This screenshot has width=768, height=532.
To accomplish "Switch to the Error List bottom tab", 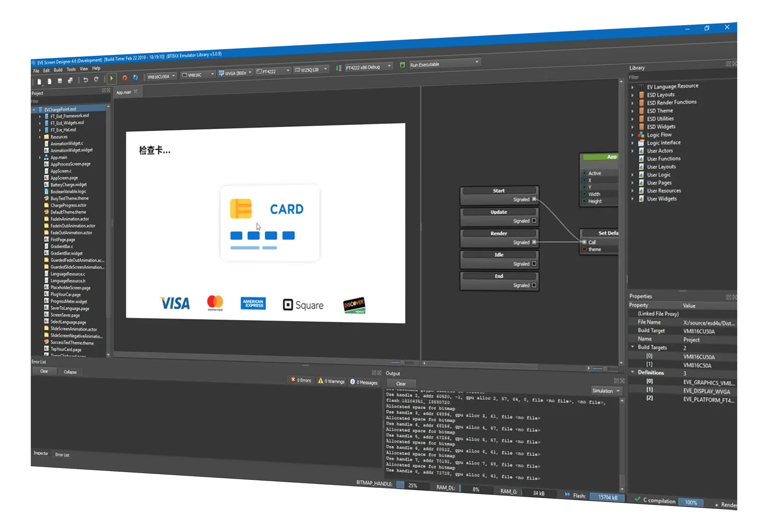I will click(62, 455).
